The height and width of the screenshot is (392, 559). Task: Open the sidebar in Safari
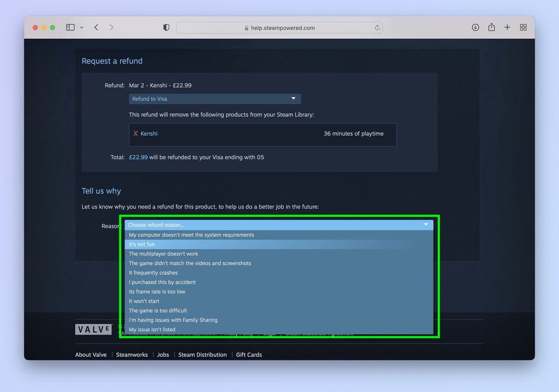[69, 27]
